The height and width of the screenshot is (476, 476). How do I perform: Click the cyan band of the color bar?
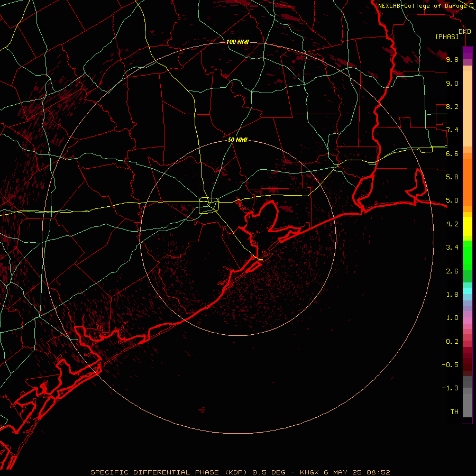(467, 290)
